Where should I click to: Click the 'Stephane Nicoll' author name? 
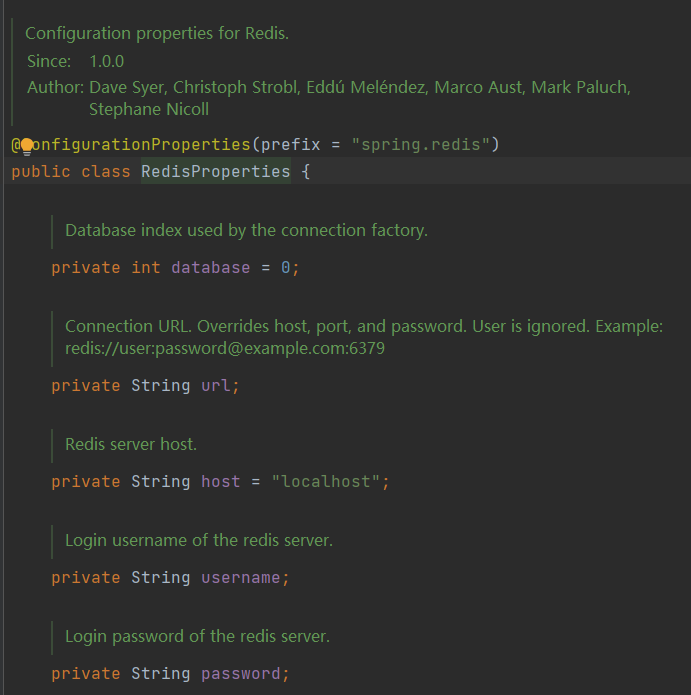tap(149, 109)
